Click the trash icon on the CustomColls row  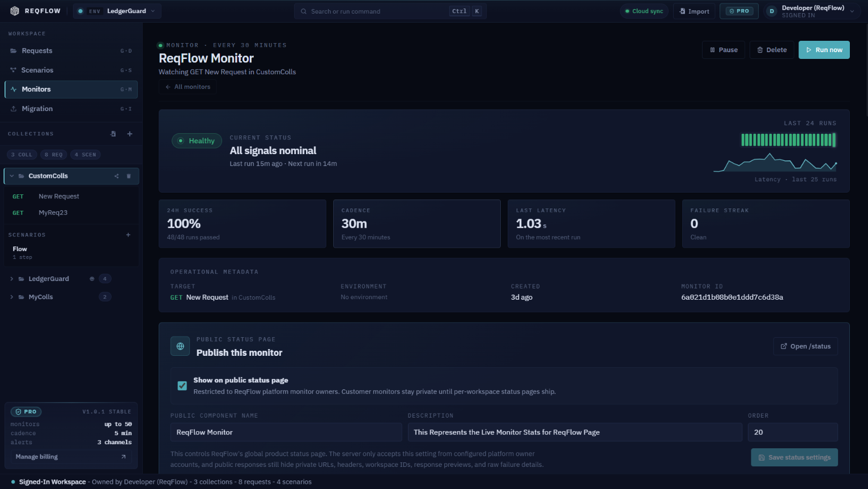click(x=129, y=176)
